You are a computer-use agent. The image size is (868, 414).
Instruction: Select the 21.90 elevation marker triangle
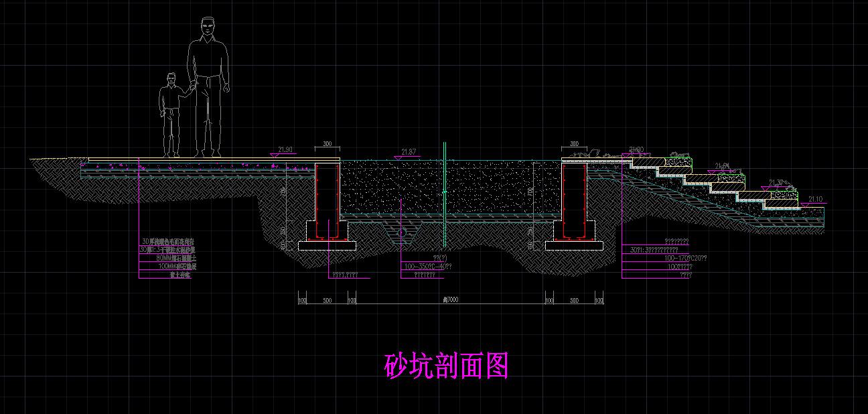point(275,155)
